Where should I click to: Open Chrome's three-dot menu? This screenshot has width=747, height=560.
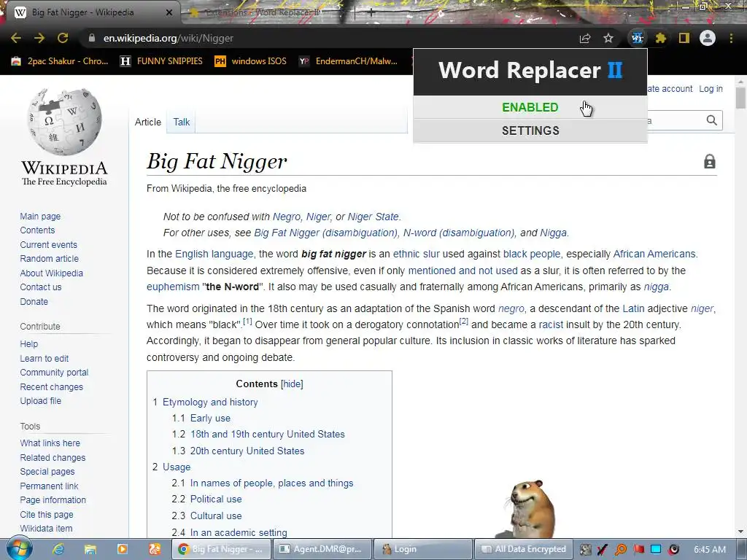click(731, 38)
